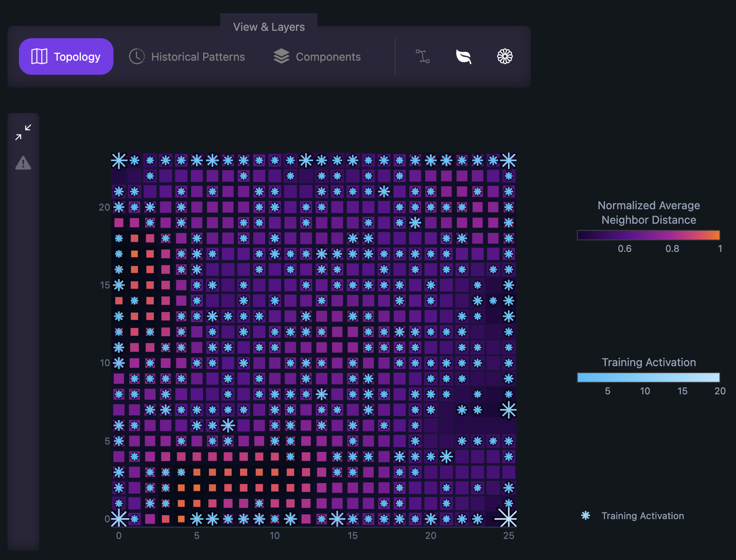736x560 pixels.
Task: Toggle the leaf heatmap layer icon
Action: pyautogui.click(x=464, y=56)
